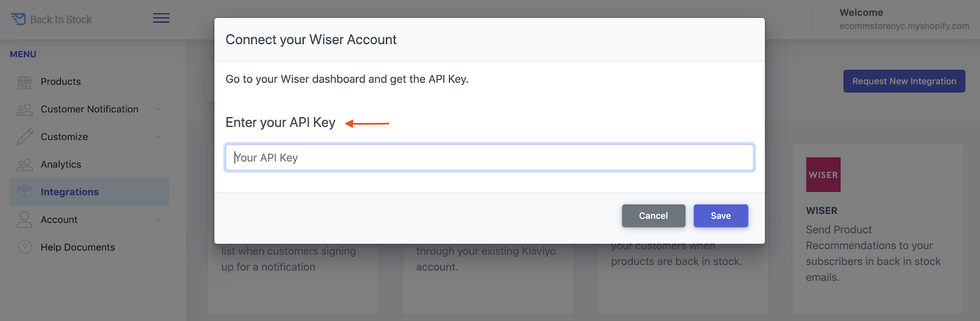Image resolution: width=980 pixels, height=321 pixels.
Task: Click the Products store icon
Action: (x=24, y=82)
